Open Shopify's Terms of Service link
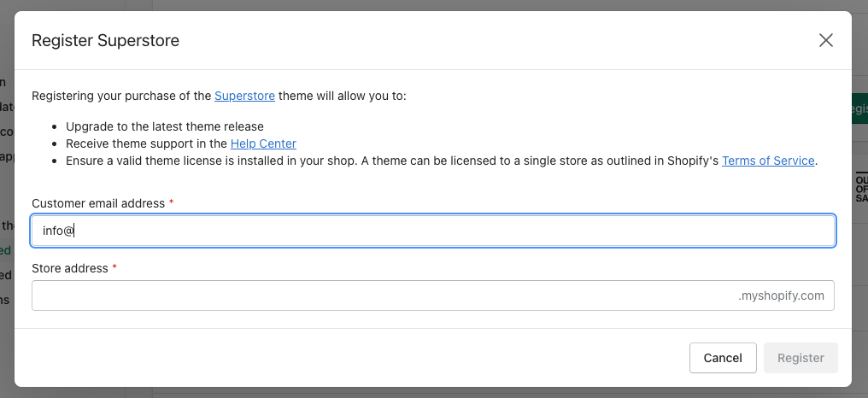 [x=768, y=161]
